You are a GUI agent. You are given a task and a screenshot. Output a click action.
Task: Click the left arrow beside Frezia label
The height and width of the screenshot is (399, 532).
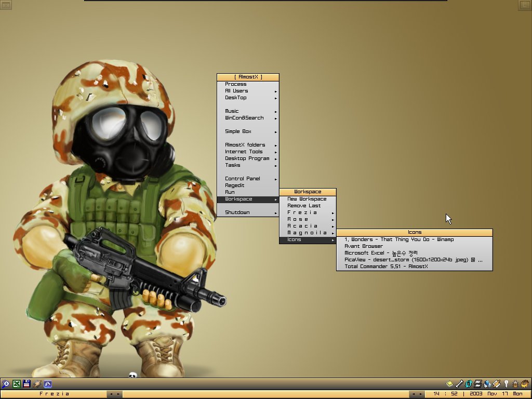[111, 394]
